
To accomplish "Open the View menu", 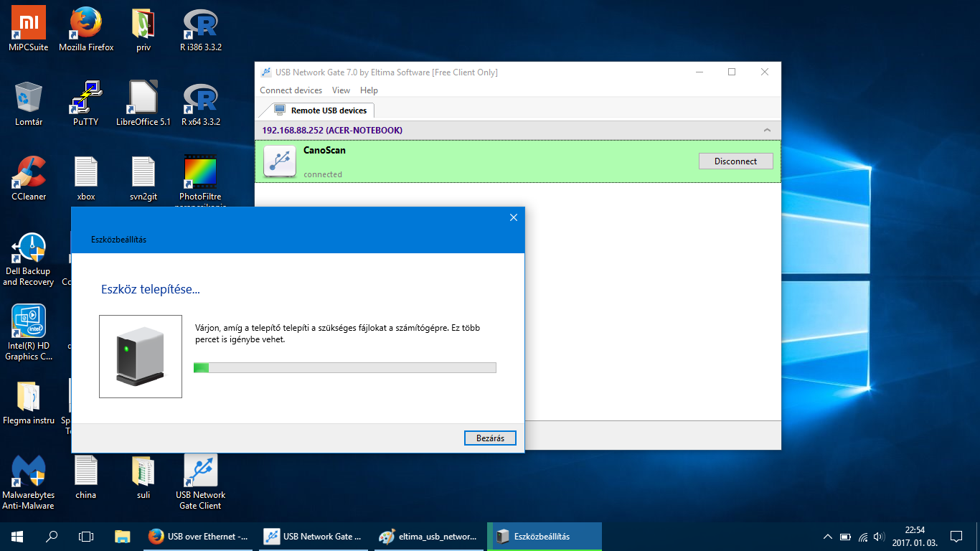I will [x=341, y=90].
